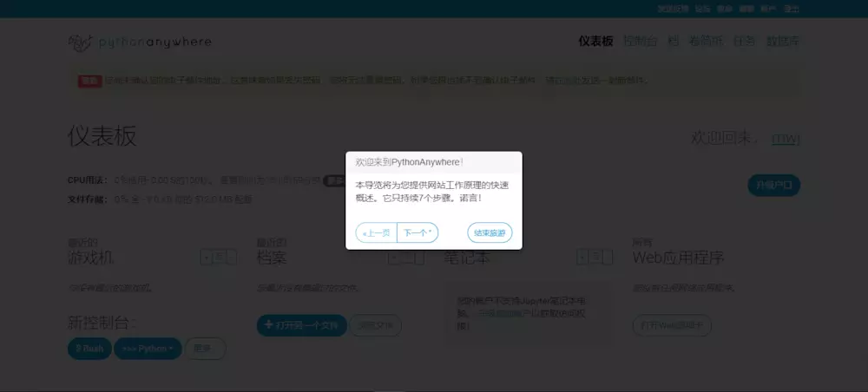This screenshot has width=868, height=392.
Task: Open the 卷筒纸 web tab
Action: point(706,41)
